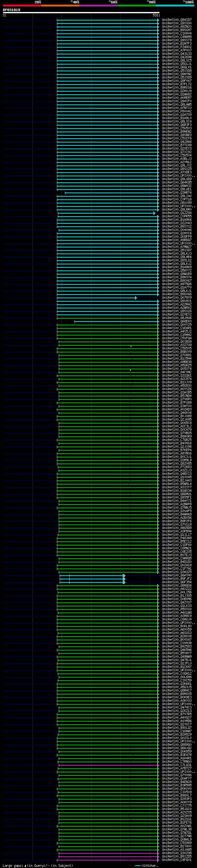Click the UniRef100_Q43133 hit
Viewport: 197px width, 868px height.
coord(176,54)
